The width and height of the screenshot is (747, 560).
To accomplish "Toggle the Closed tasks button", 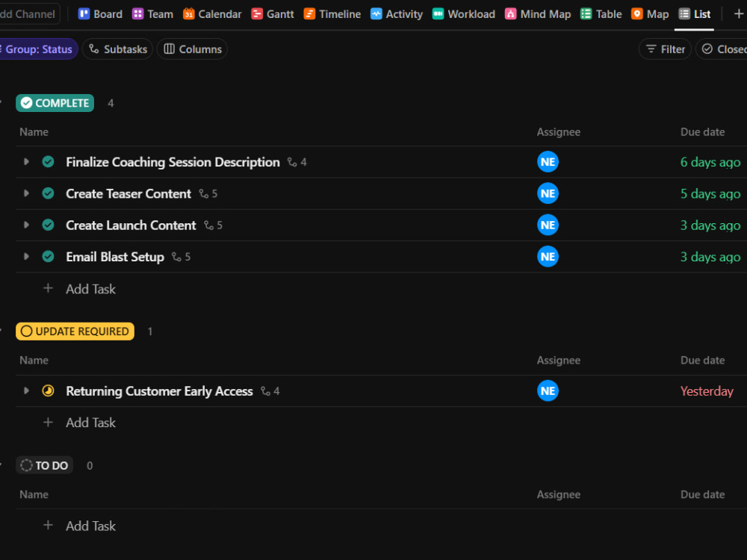I will point(722,49).
